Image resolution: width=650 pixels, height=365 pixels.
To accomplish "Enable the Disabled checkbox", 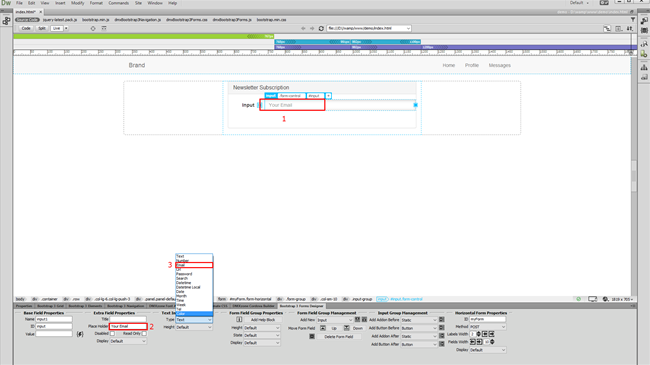I will pyautogui.click(x=112, y=333).
